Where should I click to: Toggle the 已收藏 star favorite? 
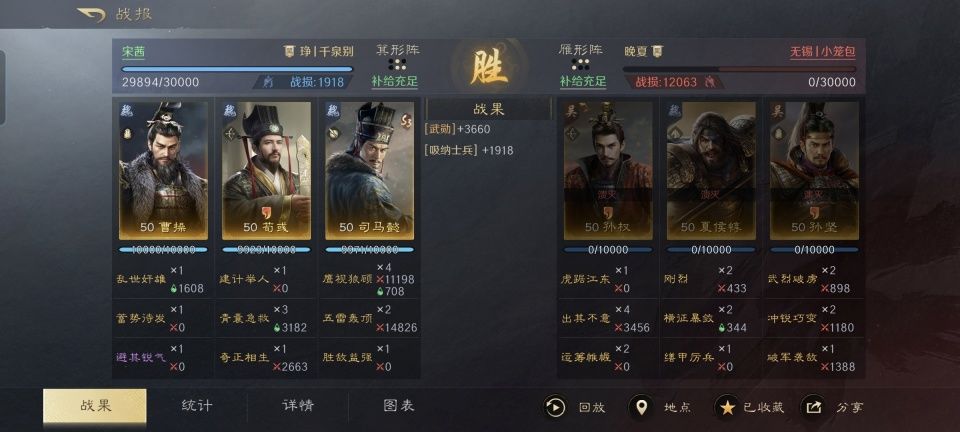click(x=727, y=407)
